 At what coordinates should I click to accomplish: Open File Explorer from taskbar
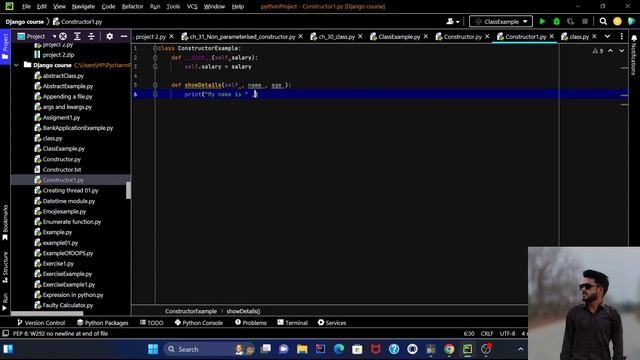(302, 349)
